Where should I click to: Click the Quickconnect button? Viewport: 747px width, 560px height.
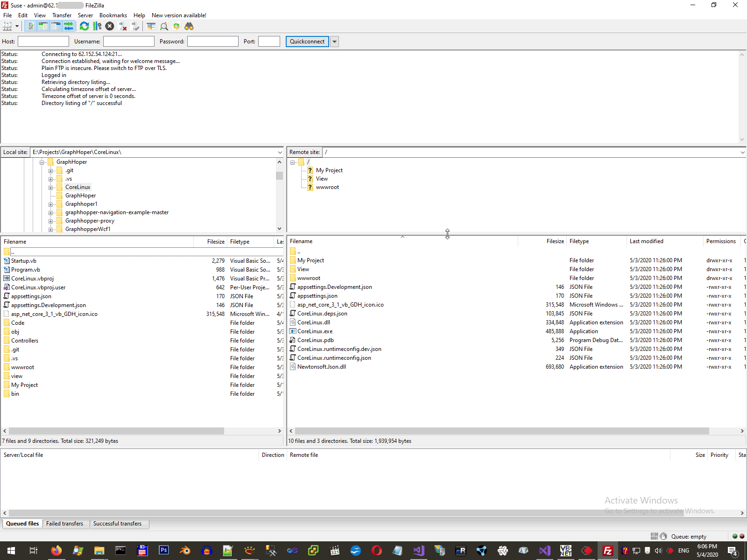(x=307, y=42)
